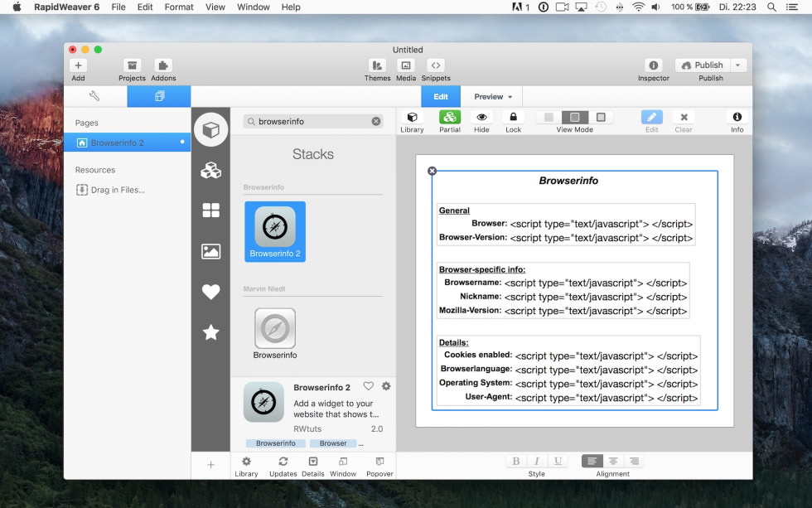Open the Window menu

click(254, 7)
